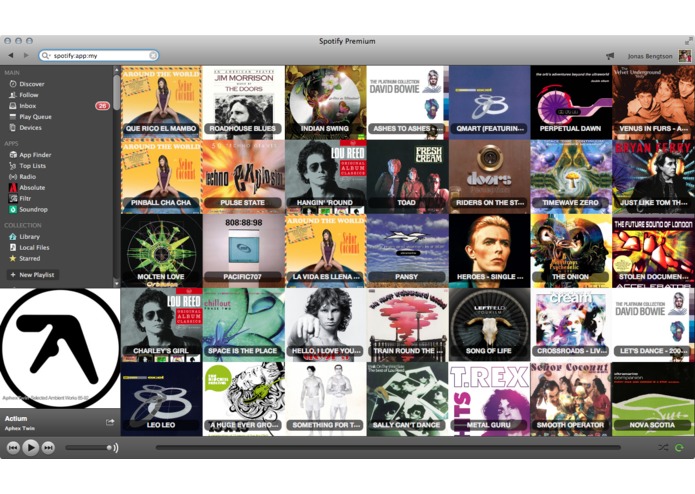Click the spotify:app:my search field
695x494 pixels.
98,55
